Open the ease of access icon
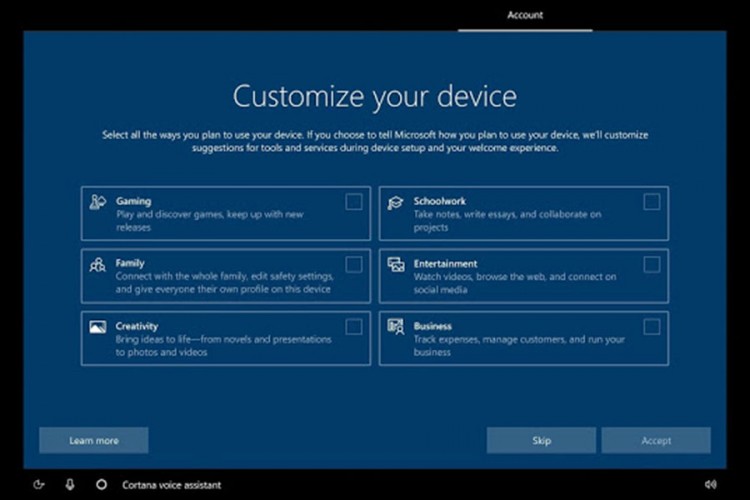Screen dimensions: 750x500 coord(39,485)
